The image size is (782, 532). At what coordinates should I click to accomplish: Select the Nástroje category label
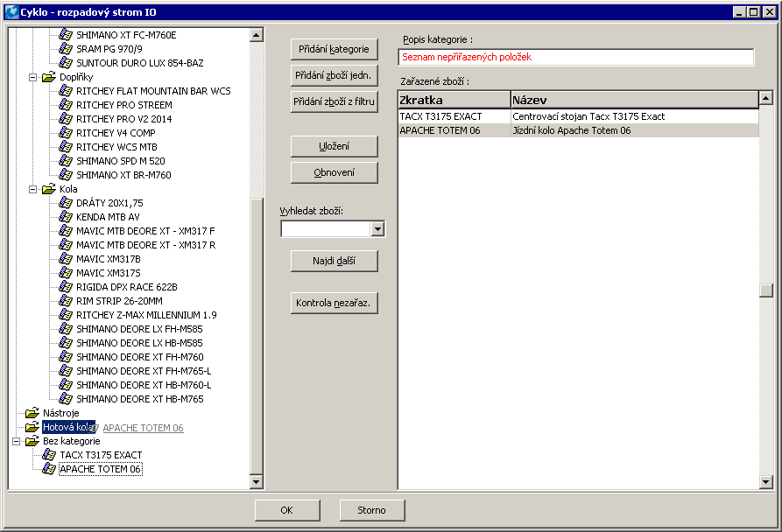coord(60,413)
